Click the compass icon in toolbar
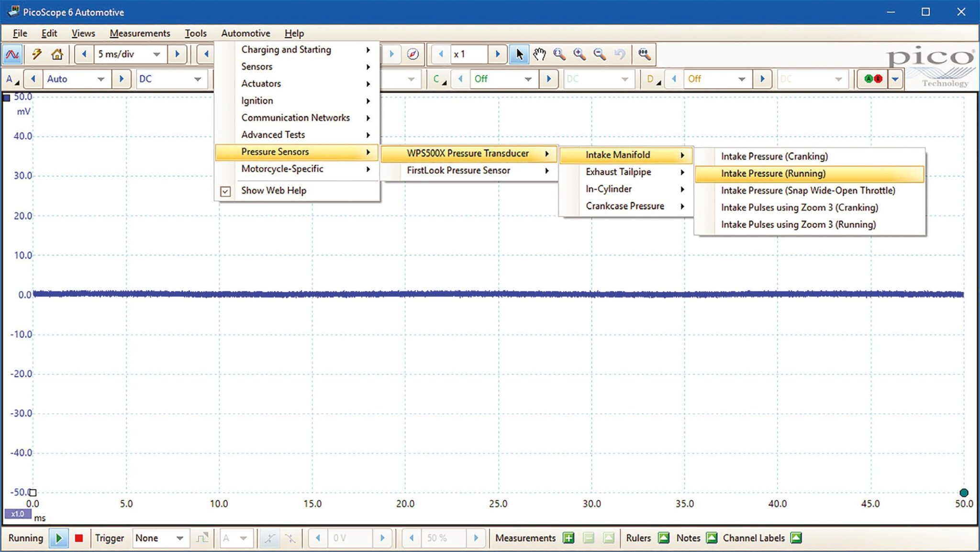Image resolution: width=980 pixels, height=552 pixels. (x=412, y=54)
